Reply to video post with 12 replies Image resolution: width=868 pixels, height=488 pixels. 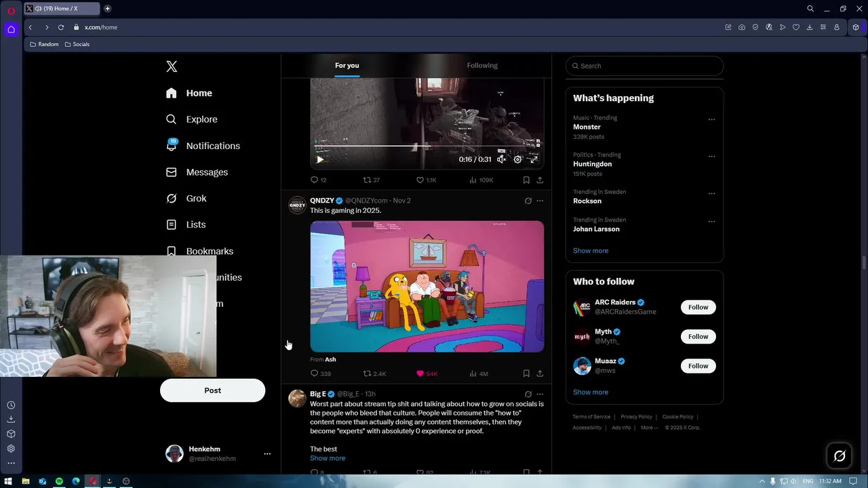pyautogui.click(x=318, y=180)
